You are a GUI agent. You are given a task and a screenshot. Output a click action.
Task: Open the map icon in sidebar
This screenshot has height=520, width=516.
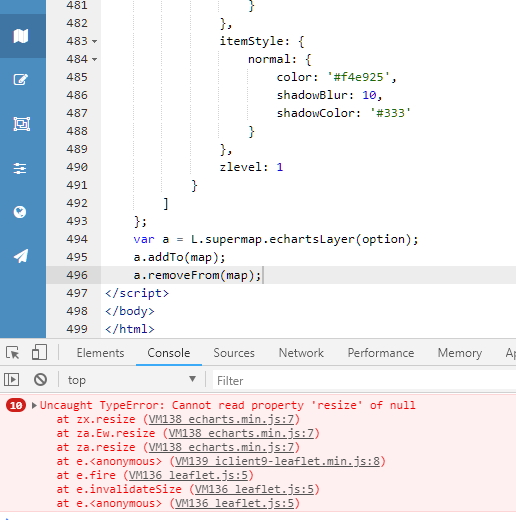[21, 36]
